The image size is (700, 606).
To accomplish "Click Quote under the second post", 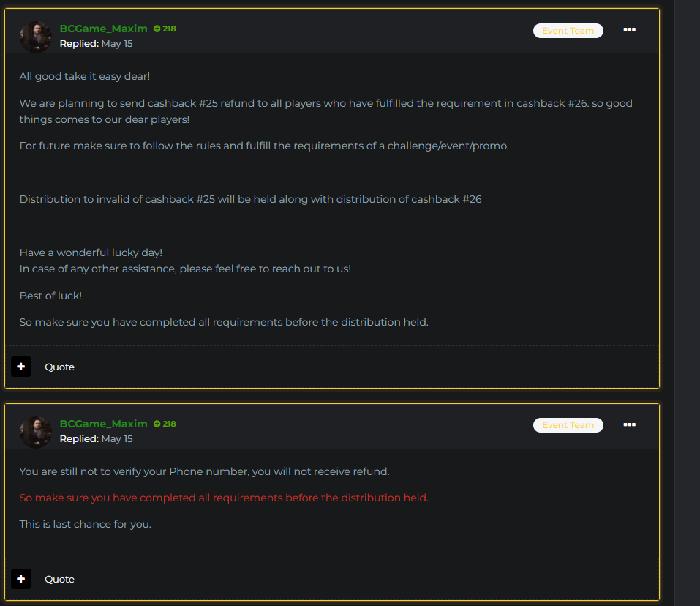I will pyautogui.click(x=59, y=579).
